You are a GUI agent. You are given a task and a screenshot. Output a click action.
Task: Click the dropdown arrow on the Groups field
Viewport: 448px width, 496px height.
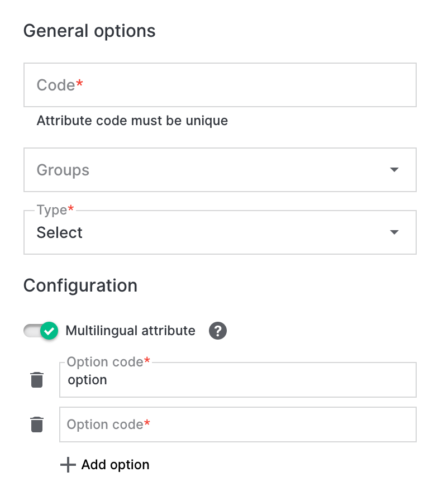pos(395,170)
